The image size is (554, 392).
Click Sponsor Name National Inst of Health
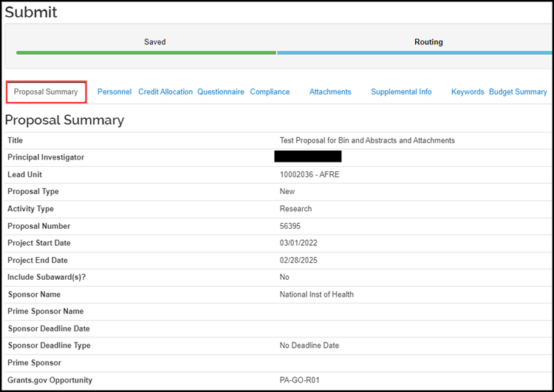pyautogui.click(x=316, y=295)
